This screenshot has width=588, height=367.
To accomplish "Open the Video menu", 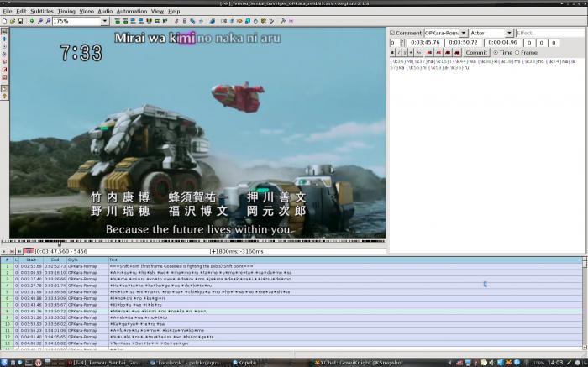I will (x=87, y=11).
